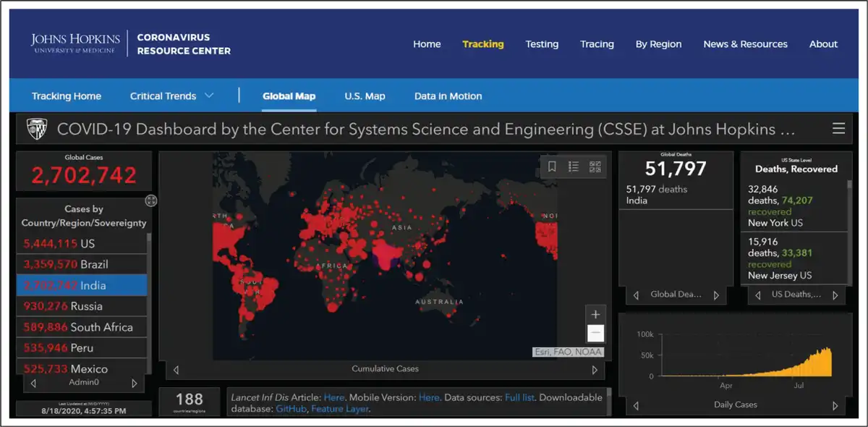The width and height of the screenshot is (868, 427).
Task: Switch map to next after Cumulative Cases
Action: 595,370
